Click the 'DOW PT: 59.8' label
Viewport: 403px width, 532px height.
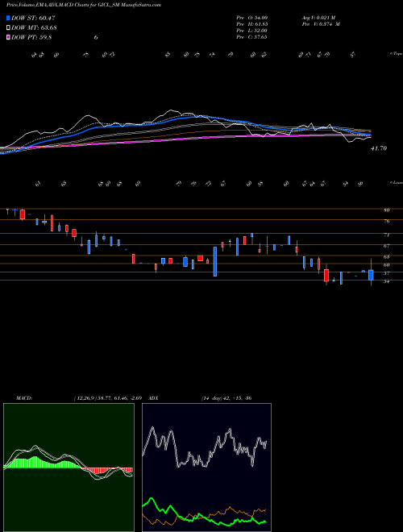tap(31, 37)
